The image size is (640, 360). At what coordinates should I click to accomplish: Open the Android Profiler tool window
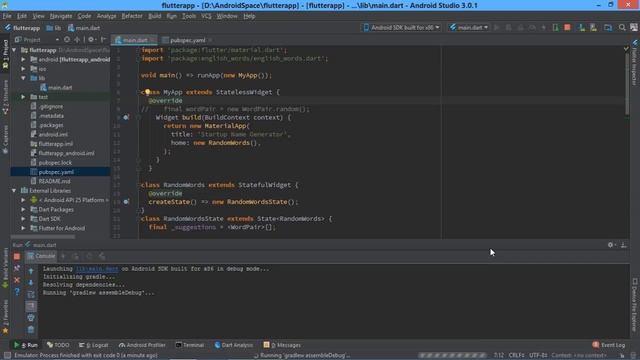(142, 345)
